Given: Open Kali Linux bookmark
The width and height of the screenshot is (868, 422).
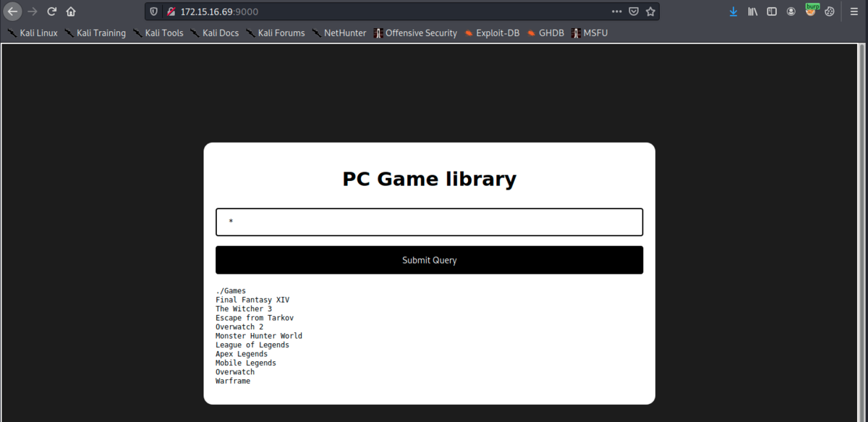Looking at the screenshot, I should (x=33, y=33).
